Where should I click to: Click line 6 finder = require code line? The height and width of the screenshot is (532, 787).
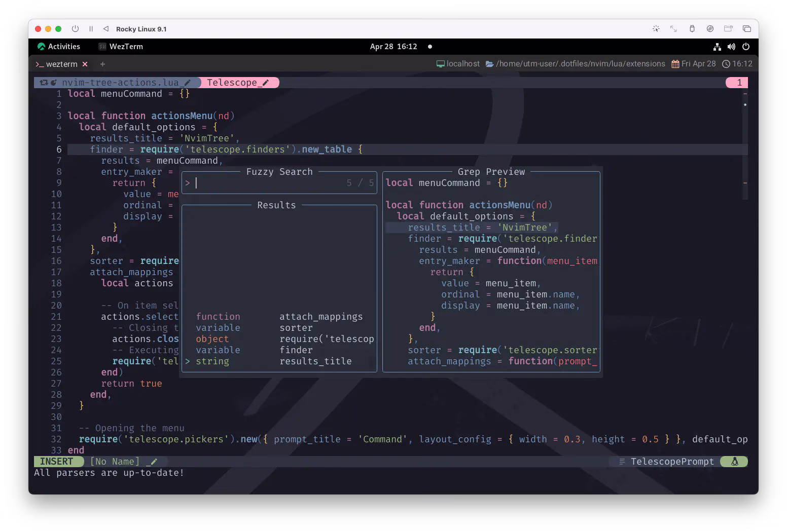pos(226,149)
